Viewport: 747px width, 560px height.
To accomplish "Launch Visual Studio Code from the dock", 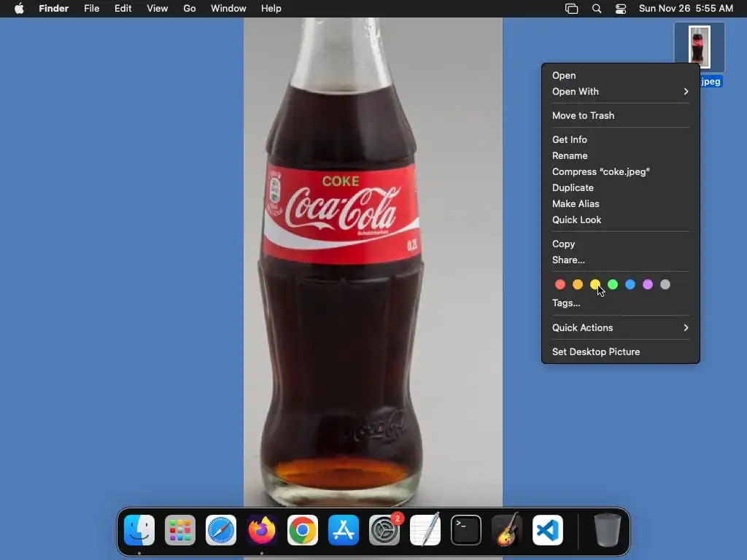I will (548, 530).
